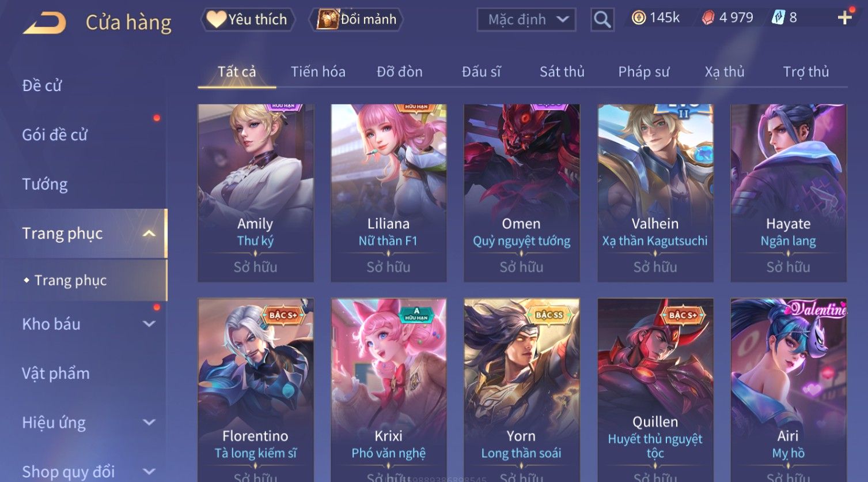
Task: Tap the plus icon to add currency
Action: click(x=844, y=18)
